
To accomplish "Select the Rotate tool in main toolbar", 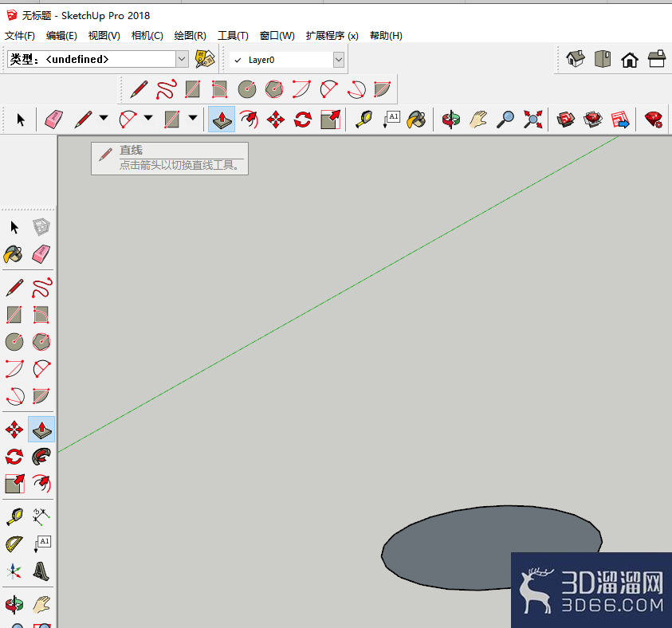I will (x=303, y=120).
